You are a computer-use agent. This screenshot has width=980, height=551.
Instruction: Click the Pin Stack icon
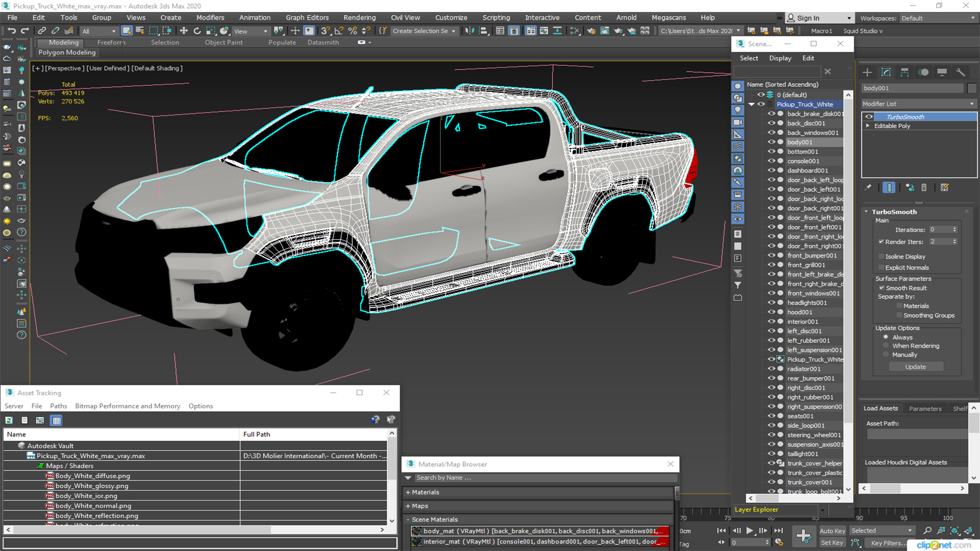pyautogui.click(x=868, y=188)
